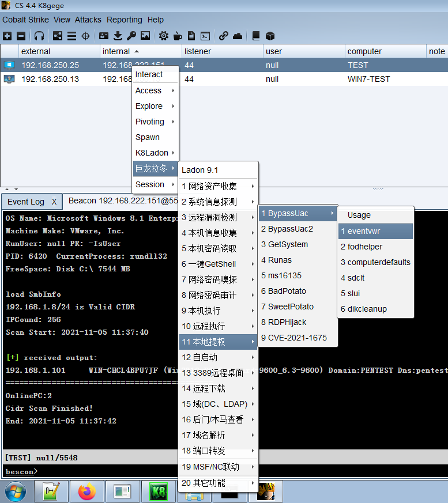Sort sessions by the external column header

pos(59,51)
